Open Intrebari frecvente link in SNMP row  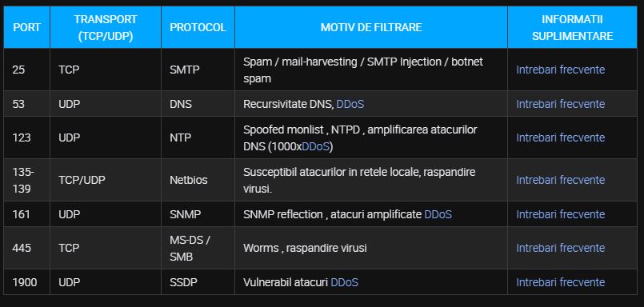(x=560, y=214)
